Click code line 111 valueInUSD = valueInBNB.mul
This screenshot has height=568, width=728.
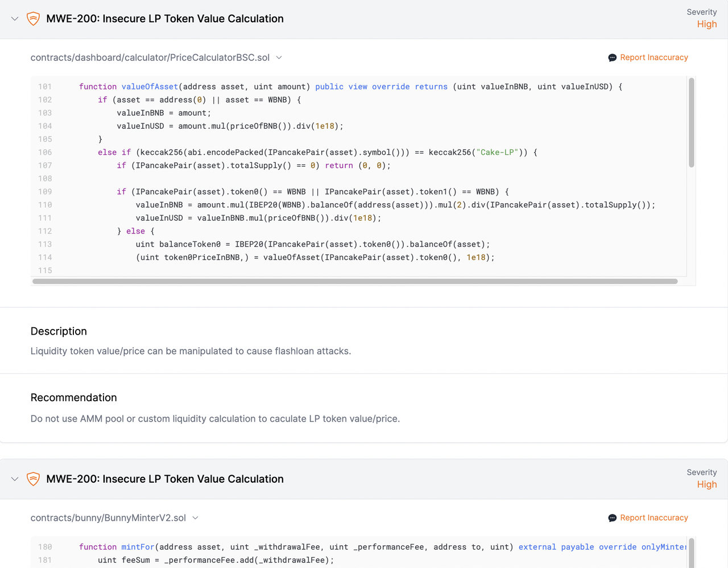pyautogui.click(x=258, y=218)
